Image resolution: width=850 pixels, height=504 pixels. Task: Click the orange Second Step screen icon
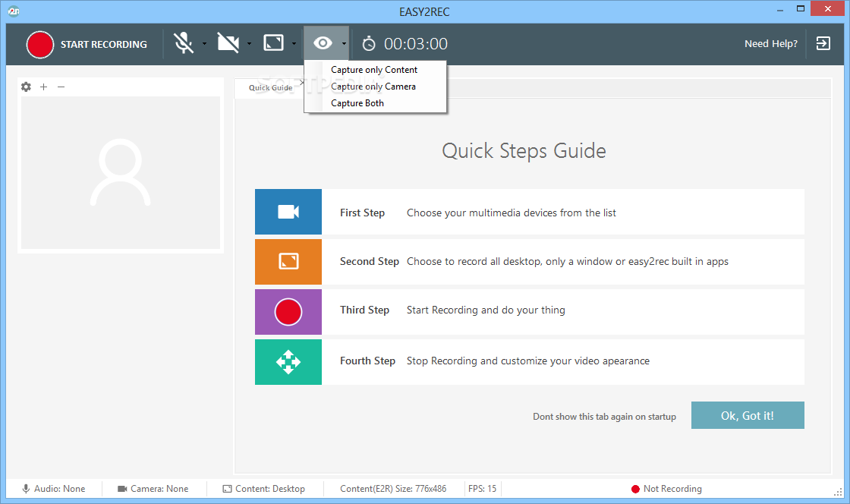pos(288,262)
